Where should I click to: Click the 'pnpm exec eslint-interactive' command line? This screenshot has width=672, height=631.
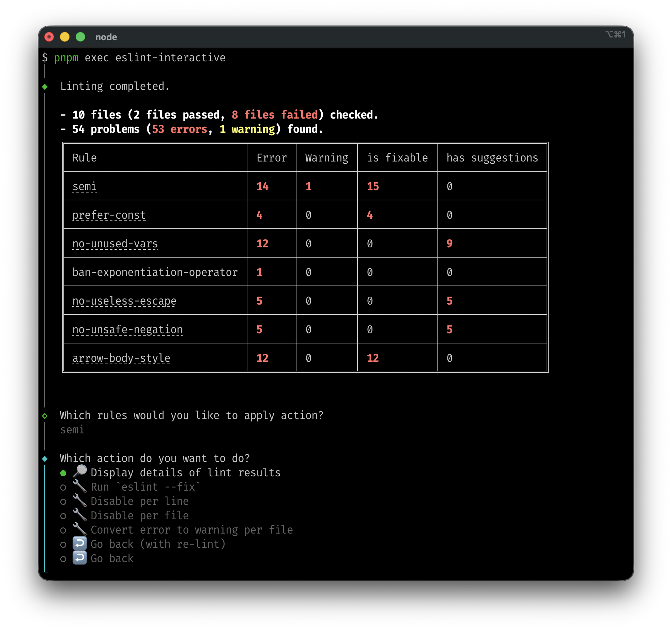point(140,58)
